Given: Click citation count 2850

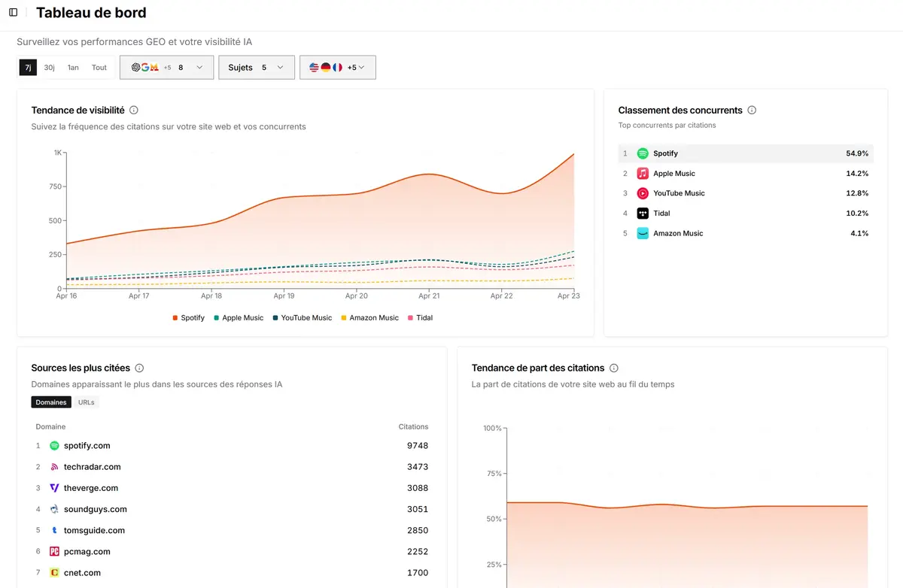Looking at the screenshot, I should click(x=418, y=530).
